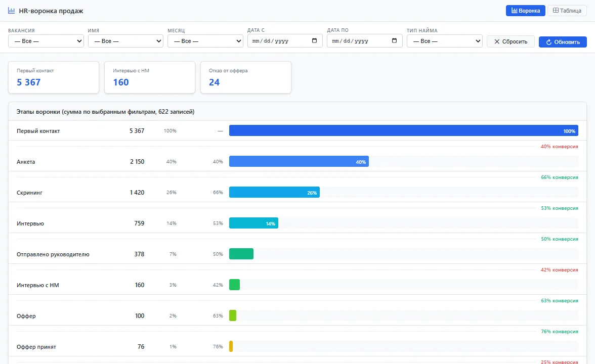Image resolution: width=595 pixels, height=364 pixels.
Task: Click the Интервью с HM funnel bar
Action: (235, 285)
